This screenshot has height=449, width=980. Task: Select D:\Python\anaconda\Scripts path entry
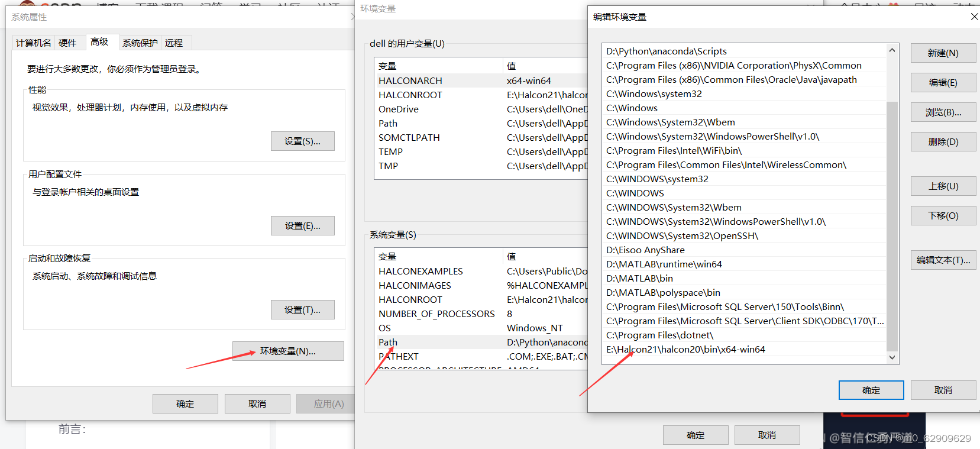(x=744, y=51)
